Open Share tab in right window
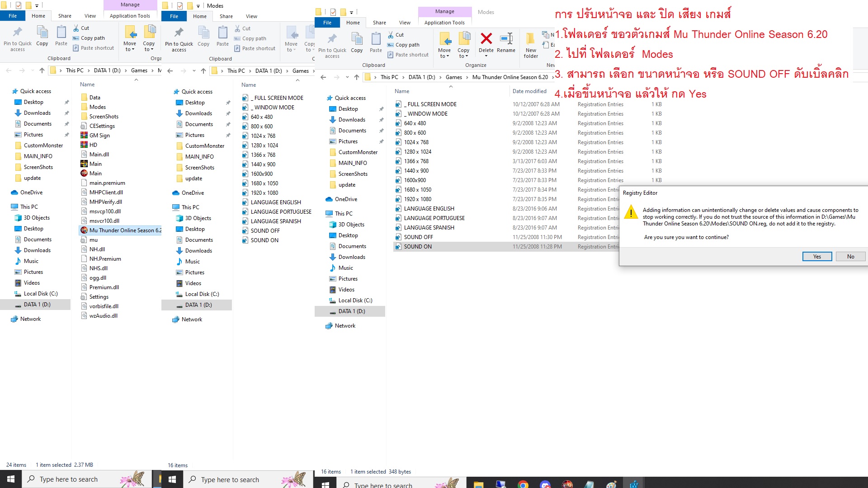868x488 pixels. 379,23
